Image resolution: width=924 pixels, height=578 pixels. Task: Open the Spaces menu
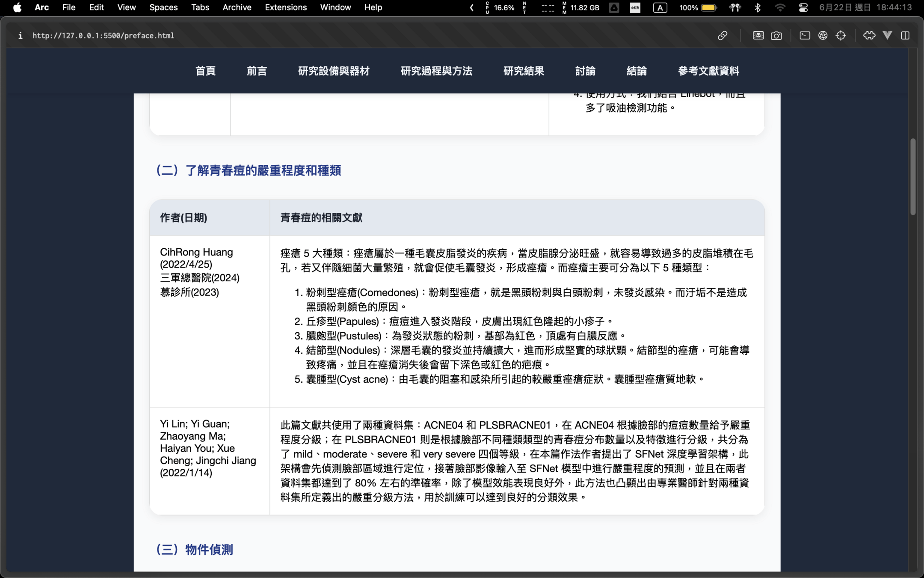[x=163, y=8]
